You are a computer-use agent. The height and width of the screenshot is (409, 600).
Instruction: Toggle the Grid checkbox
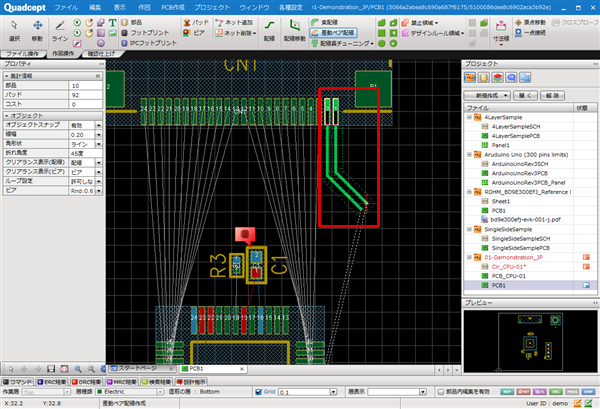[x=257, y=392]
